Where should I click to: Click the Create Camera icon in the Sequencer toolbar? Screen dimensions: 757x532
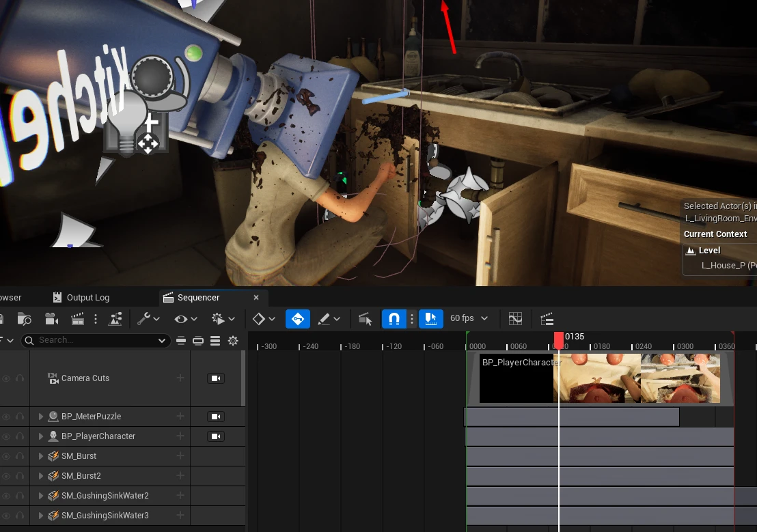[x=51, y=319]
